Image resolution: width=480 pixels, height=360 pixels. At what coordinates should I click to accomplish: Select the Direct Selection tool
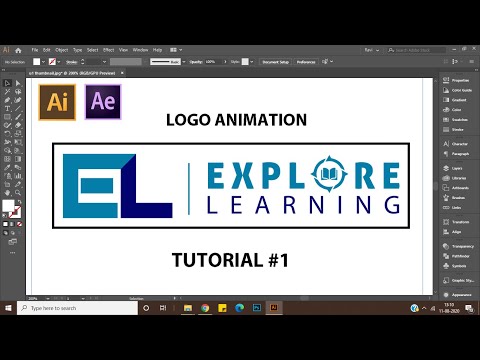tap(18, 83)
